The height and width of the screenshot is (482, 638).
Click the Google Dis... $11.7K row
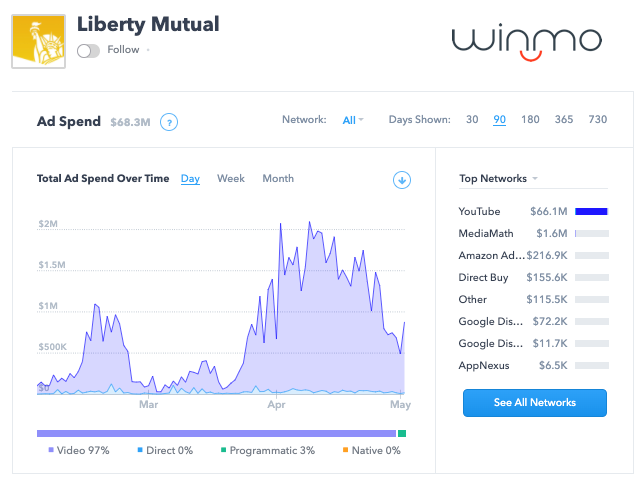pyautogui.click(x=533, y=343)
